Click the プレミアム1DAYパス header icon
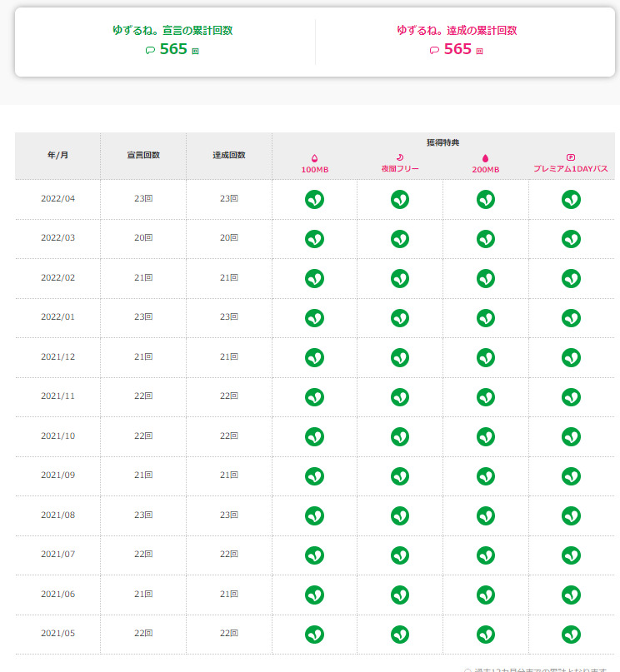The image size is (620, 672). point(571,157)
